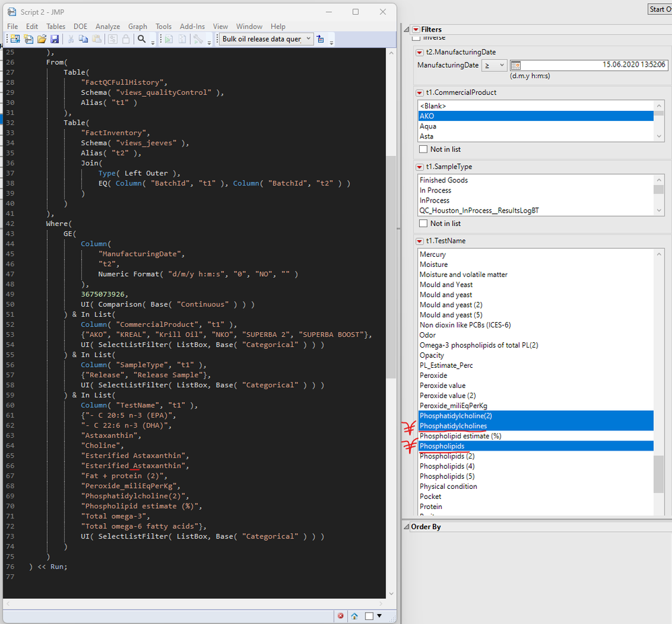Open the calendar picker for ManufacturingDate
Image resolution: width=672 pixels, height=624 pixels.
point(515,65)
